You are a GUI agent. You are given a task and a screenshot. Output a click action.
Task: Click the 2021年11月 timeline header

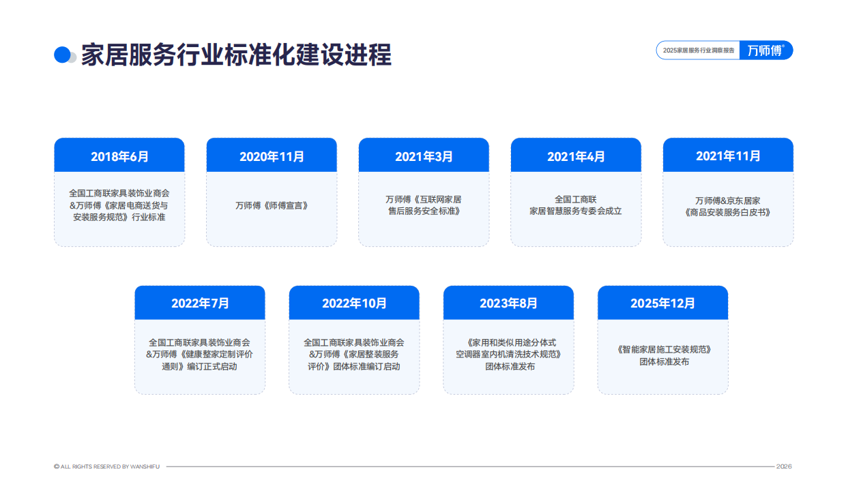click(727, 155)
